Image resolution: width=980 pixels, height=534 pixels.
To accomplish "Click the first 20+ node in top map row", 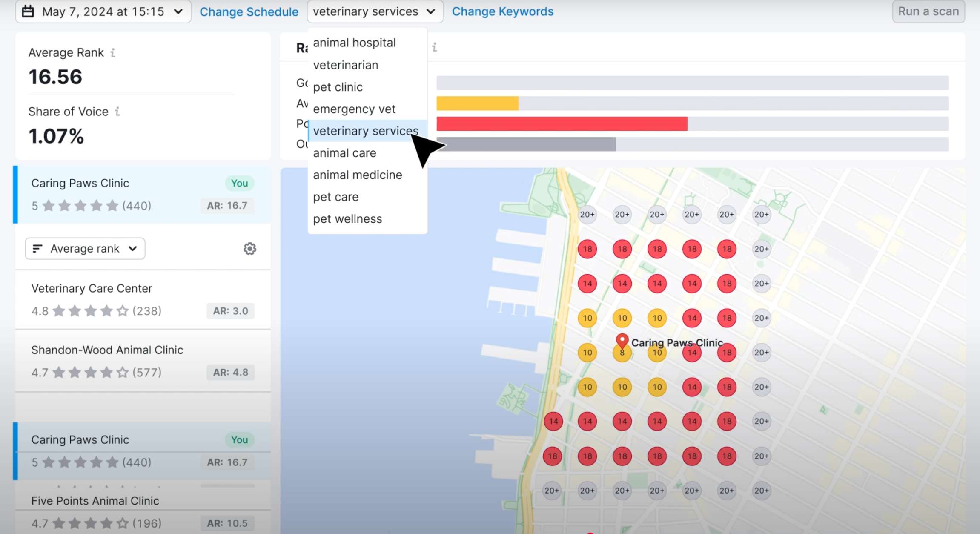I will pos(587,215).
